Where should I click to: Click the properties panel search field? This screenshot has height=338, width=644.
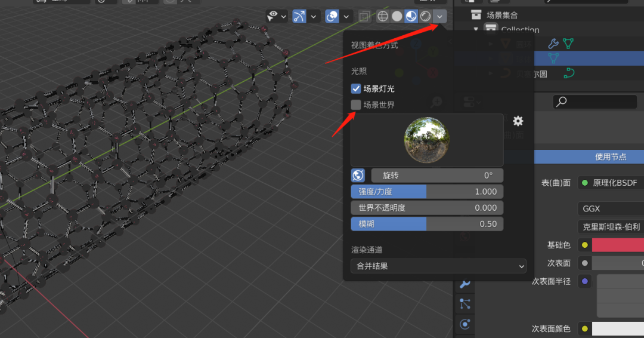[x=595, y=102]
